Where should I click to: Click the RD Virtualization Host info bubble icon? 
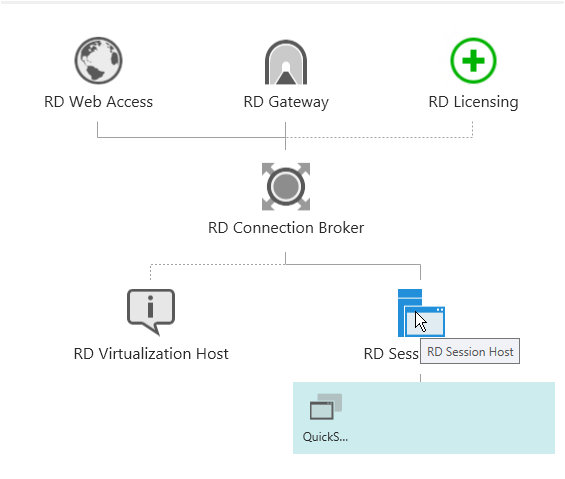pos(151,312)
